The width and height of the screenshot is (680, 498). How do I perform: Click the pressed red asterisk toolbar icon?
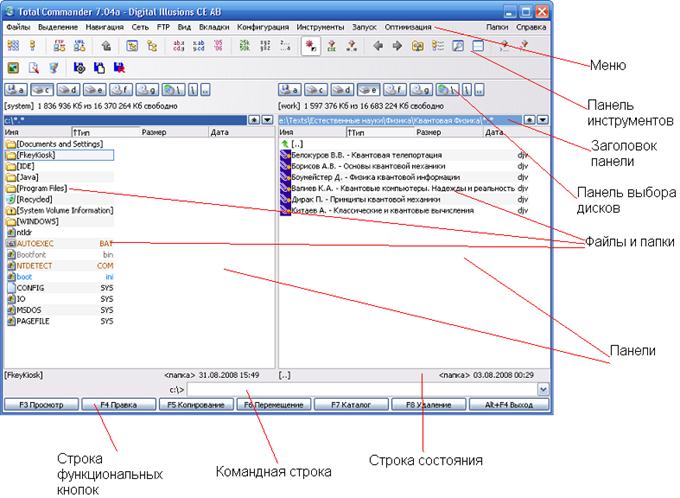[x=311, y=46]
